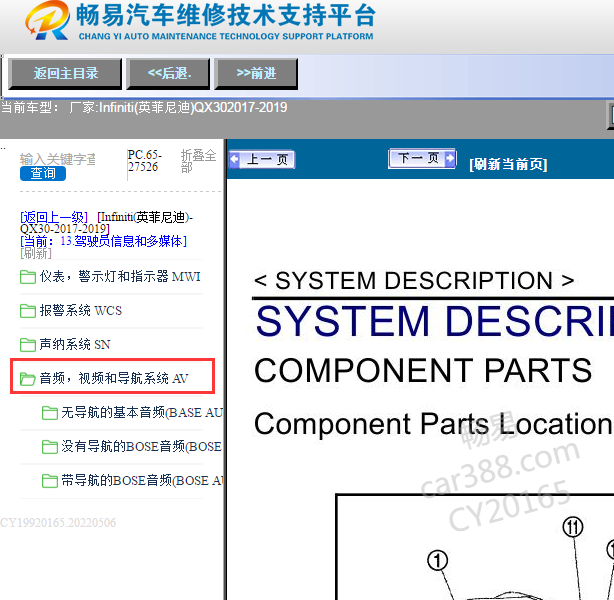614x600 pixels.
Task: Click the 返回主目录 button
Action: [65, 73]
